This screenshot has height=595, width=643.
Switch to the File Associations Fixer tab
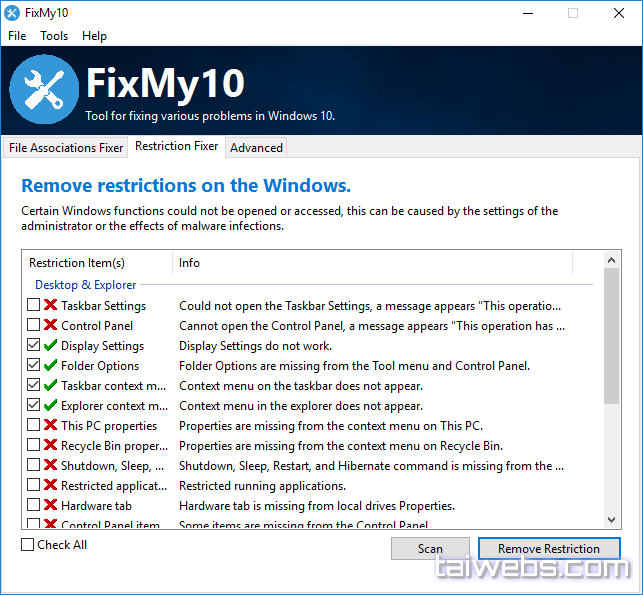[66, 148]
